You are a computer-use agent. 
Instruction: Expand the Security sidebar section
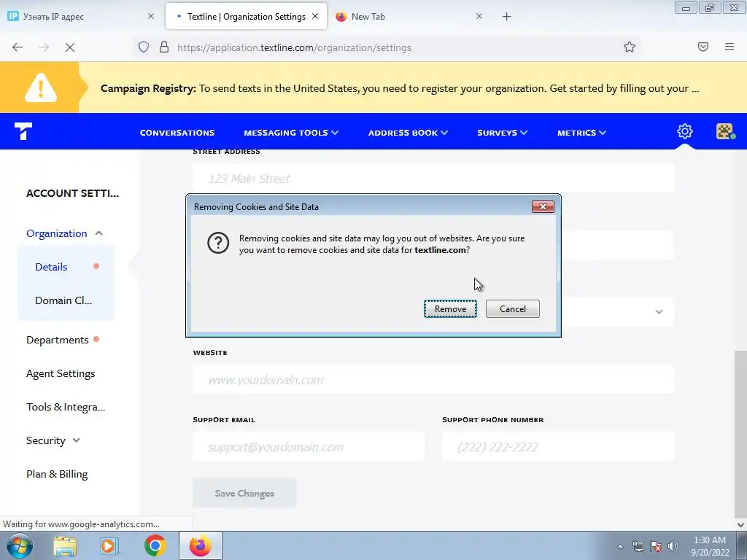[53, 440]
